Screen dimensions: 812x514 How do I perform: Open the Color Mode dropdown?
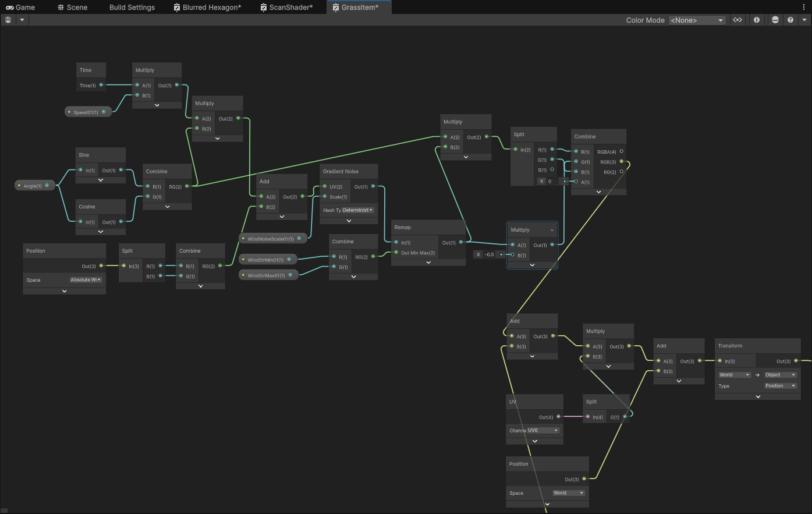(x=697, y=20)
